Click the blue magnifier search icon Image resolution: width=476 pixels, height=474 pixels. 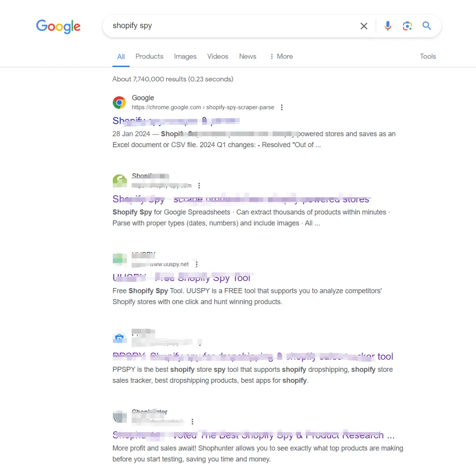pyautogui.click(x=427, y=26)
